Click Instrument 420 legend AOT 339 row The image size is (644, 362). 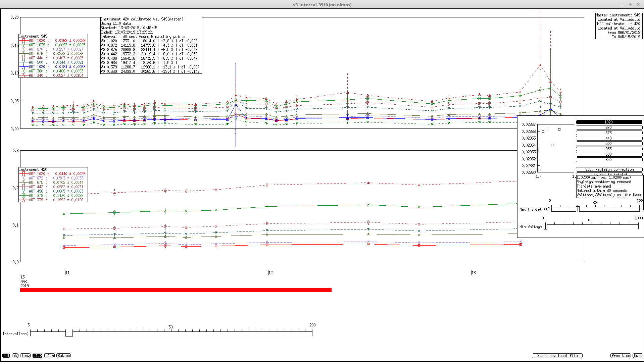pos(53,200)
